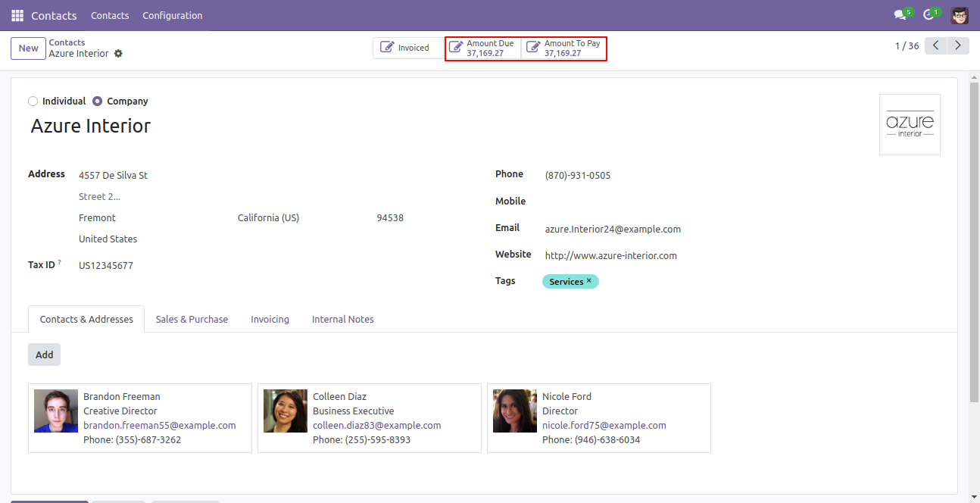Screen dimensions: 980x503
Task: Open the gear actions menu beside Azure Interior
Action: coord(118,54)
